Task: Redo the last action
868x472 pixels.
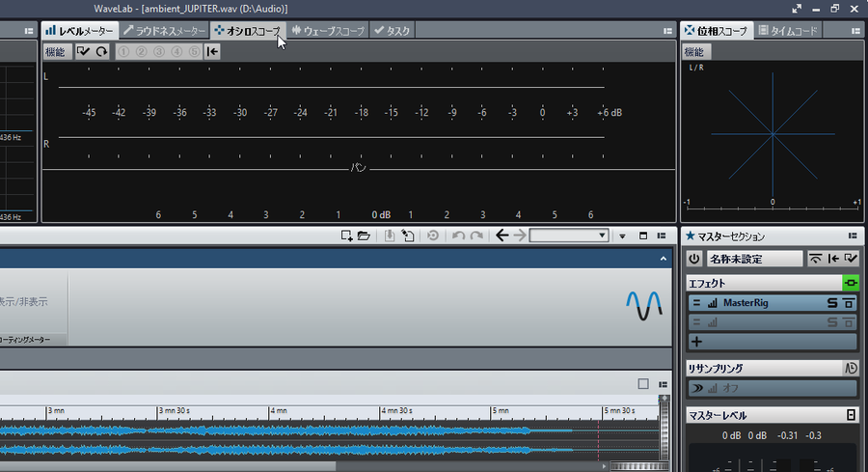Action: [x=476, y=236]
